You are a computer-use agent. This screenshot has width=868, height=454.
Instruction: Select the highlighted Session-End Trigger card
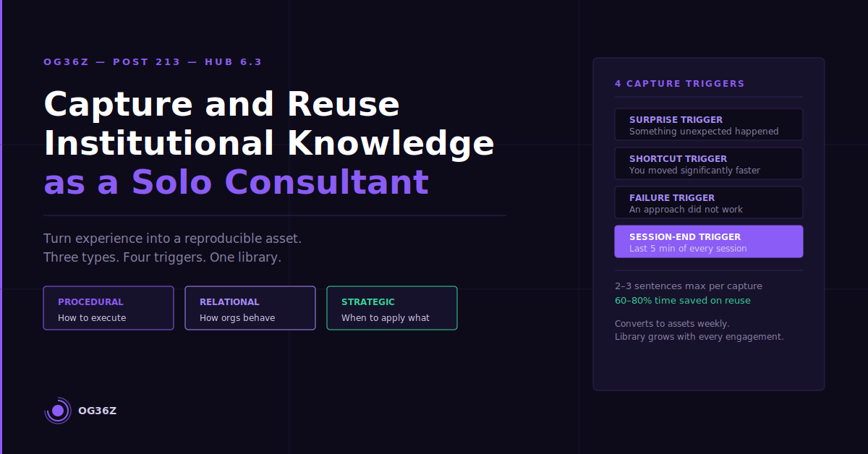point(708,241)
